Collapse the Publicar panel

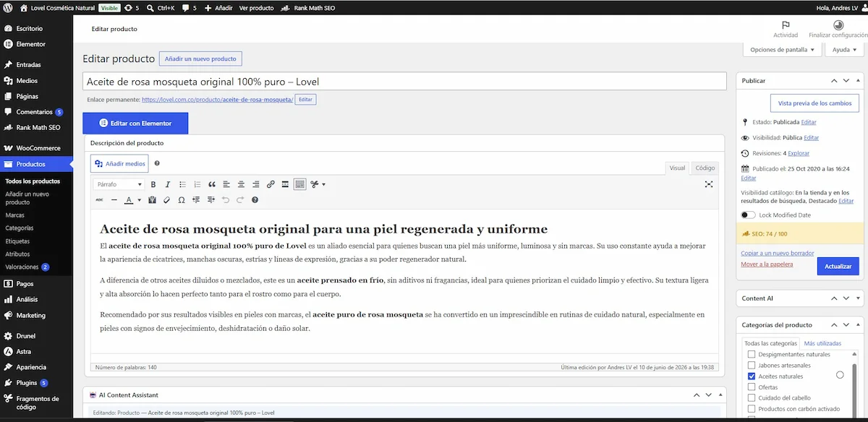pos(859,81)
